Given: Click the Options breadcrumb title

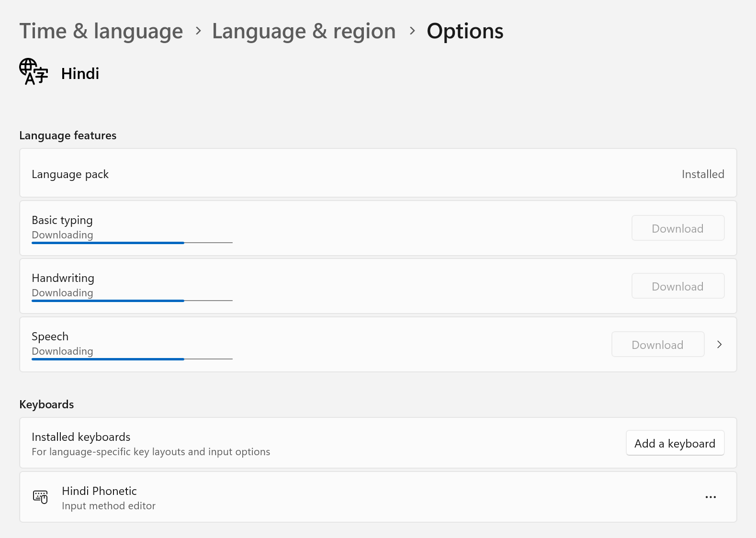Looking at the screenshot, I should (x=464, y=31).
